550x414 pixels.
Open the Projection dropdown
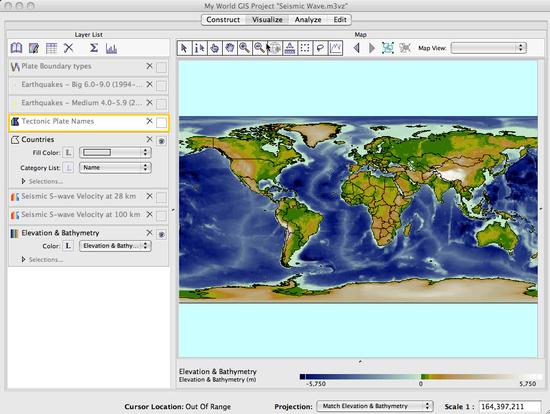(x=375, y=406)
